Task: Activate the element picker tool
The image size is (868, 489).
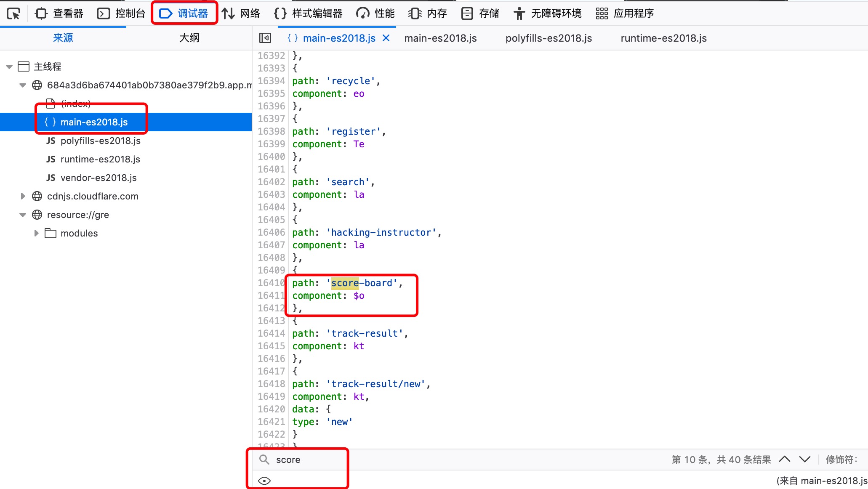Action: [13, 13]
